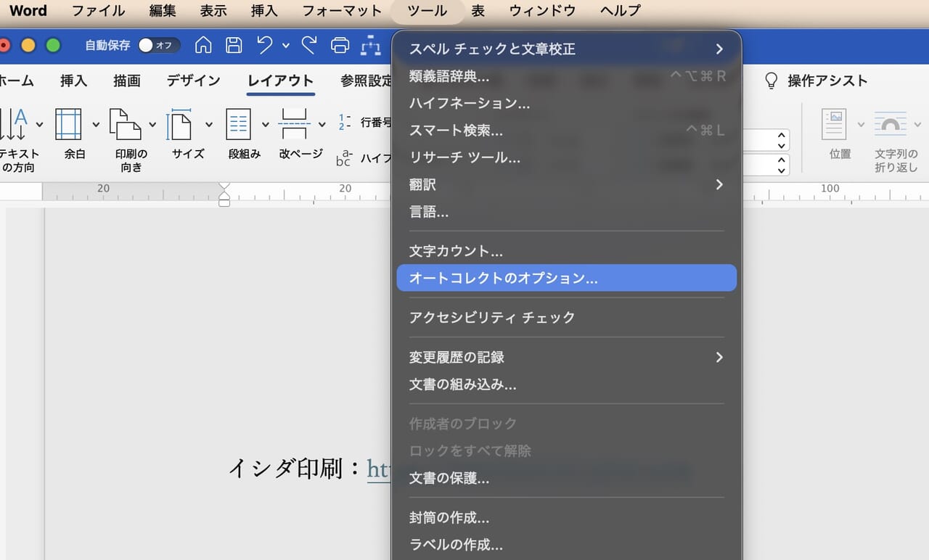Image resolution: width=929 pixels, height=560 pixels.
Task: Open the 表示 menu in menu bar
Action: click(x=213, y=11)
